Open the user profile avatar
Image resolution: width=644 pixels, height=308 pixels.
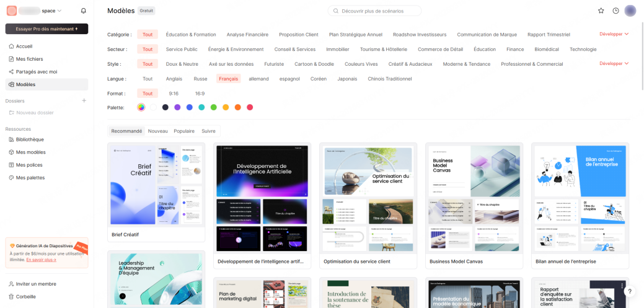point(630,11)
